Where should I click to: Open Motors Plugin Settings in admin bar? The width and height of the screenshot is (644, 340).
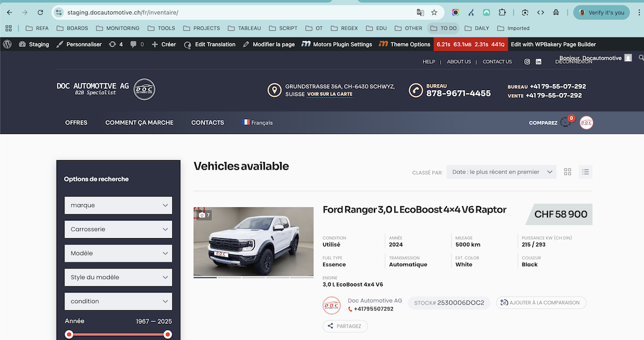(336, 44)
